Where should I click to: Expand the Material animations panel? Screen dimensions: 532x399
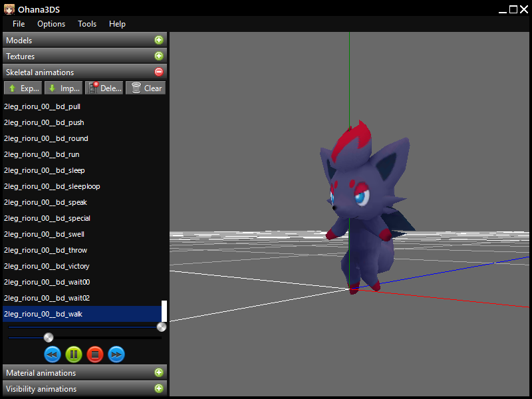click(158, 373)
